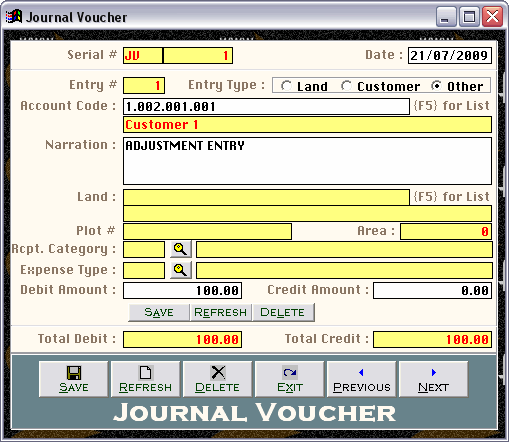Click the X Delete button in bottom toolbar
This screenshot has height=442, width=509.
coord(217,379)
